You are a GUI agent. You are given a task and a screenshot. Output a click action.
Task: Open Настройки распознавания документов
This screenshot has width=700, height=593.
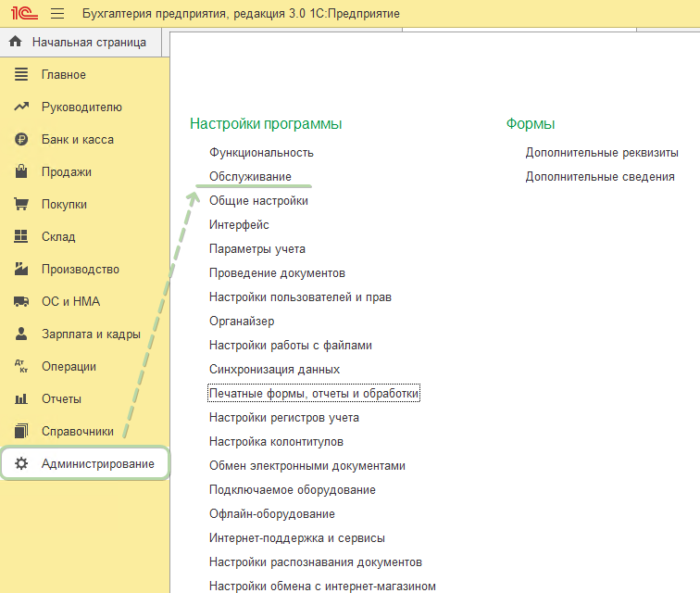coord(316,562)
